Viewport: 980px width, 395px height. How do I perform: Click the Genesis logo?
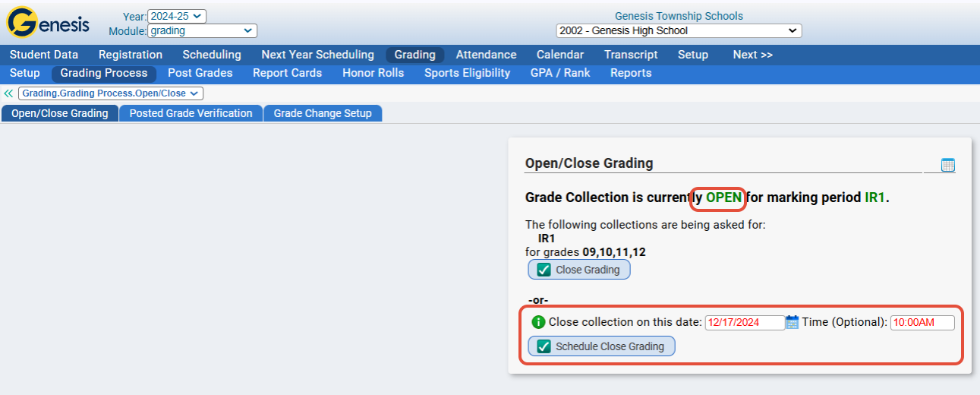point(47,23)
